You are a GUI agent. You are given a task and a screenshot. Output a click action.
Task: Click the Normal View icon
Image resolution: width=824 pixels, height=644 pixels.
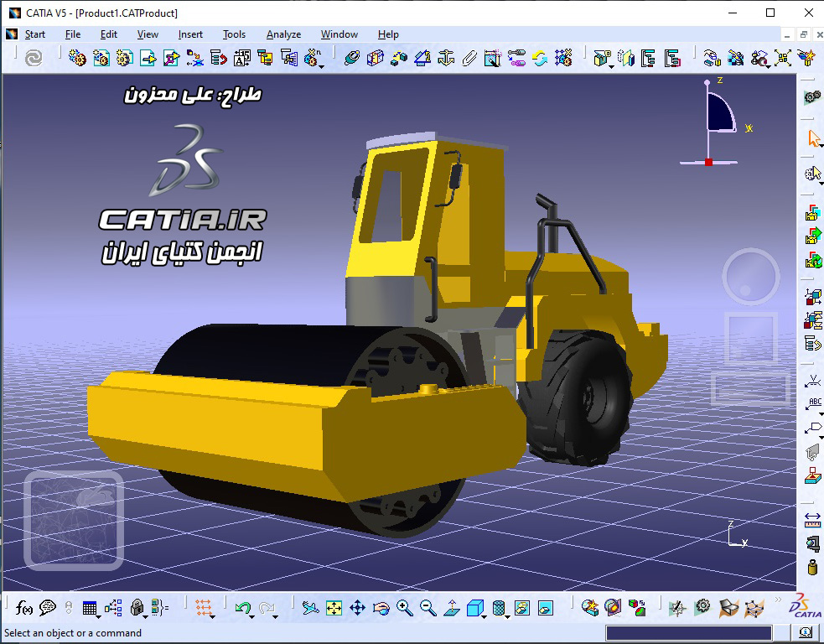(x=452, y=608)
